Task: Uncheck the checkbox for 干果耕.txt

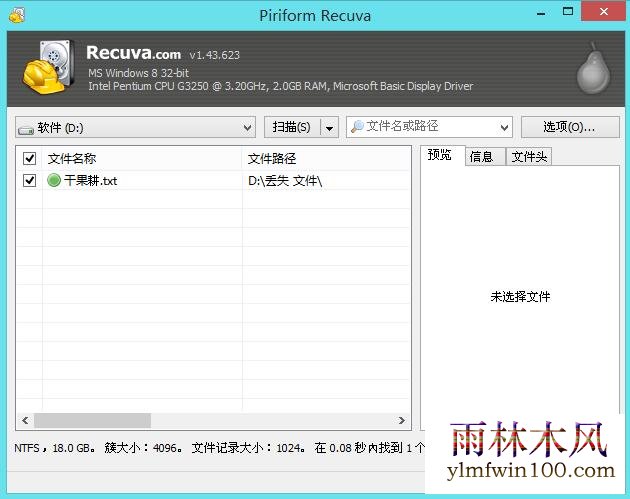Action: coord(29,180)
